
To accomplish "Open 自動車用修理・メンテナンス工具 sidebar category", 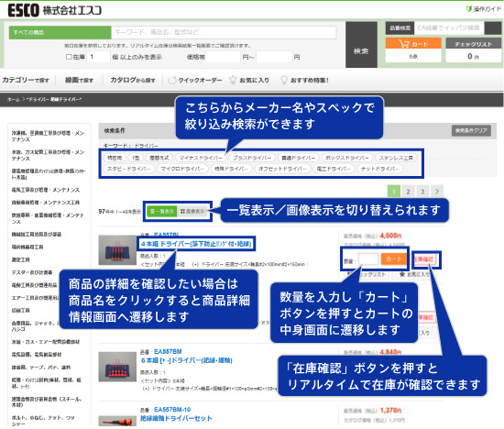I will point(46,203).
